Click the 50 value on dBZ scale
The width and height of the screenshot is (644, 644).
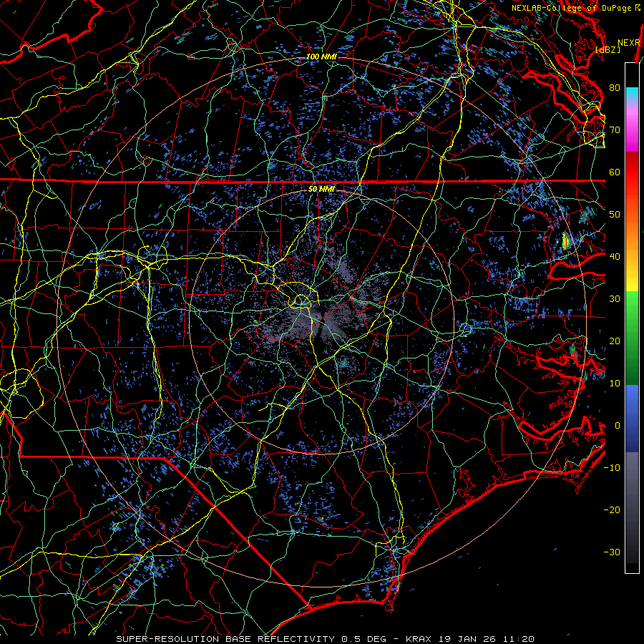[615, 215]
